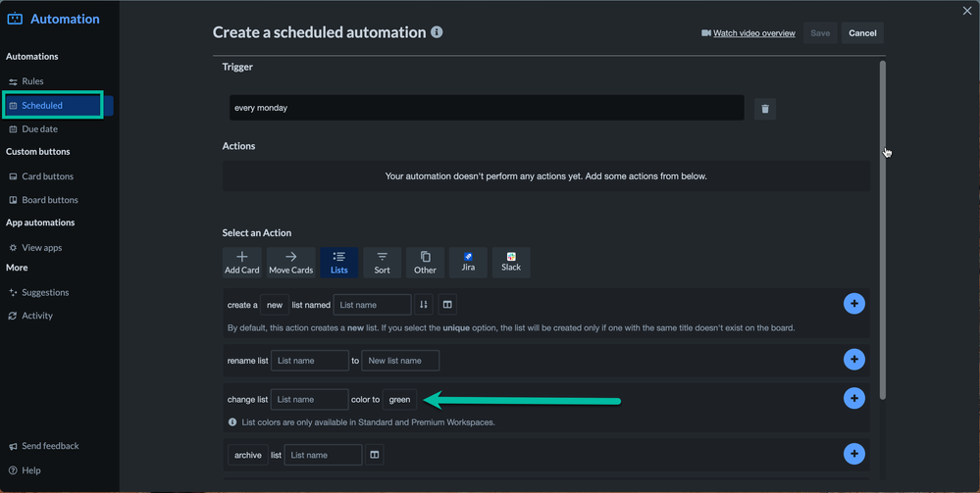Open Due date automations
The image size is (980, 493).
(x=33, y=128)
